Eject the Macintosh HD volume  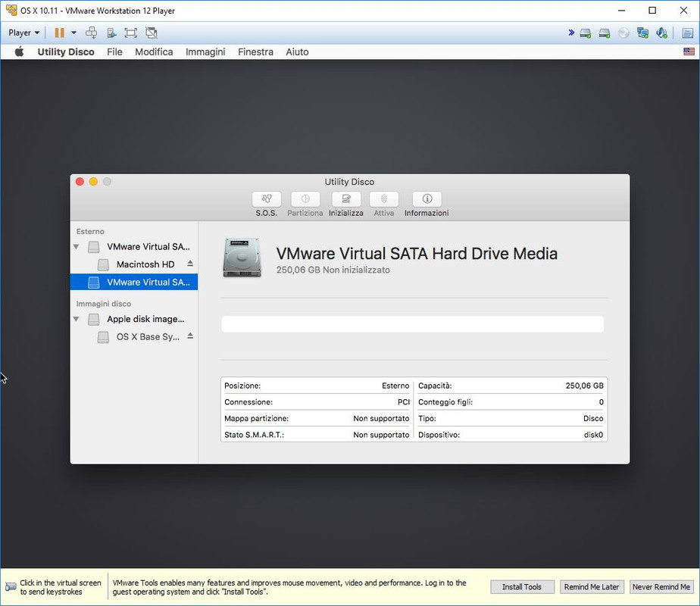190,264
